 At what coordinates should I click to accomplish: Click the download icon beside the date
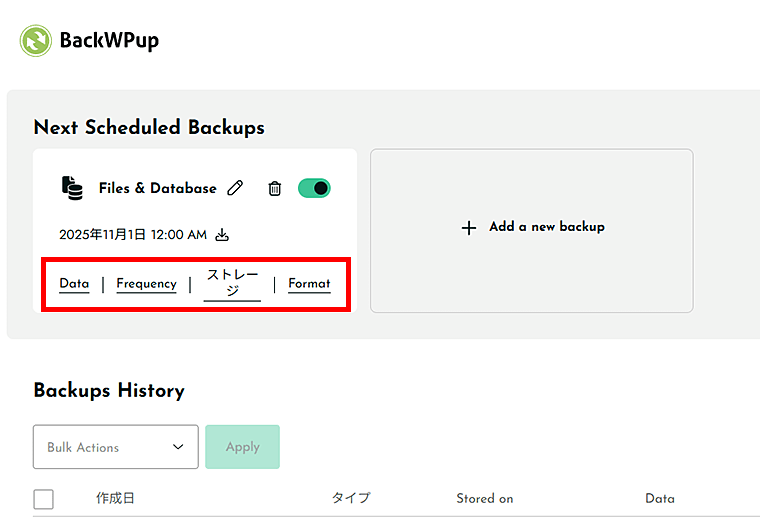(x=223, y=235)
